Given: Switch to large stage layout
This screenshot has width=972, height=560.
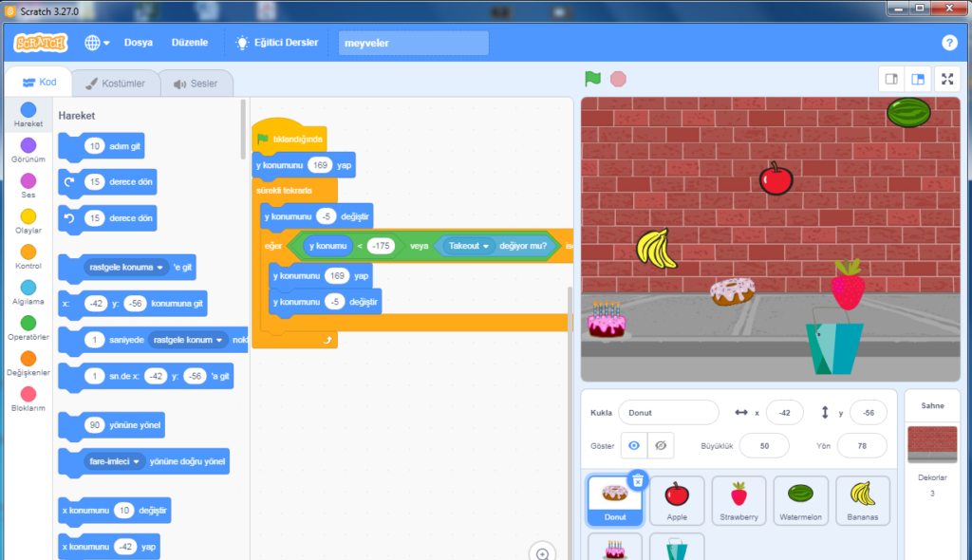Looking at the screenshot, I should point(918,80).
